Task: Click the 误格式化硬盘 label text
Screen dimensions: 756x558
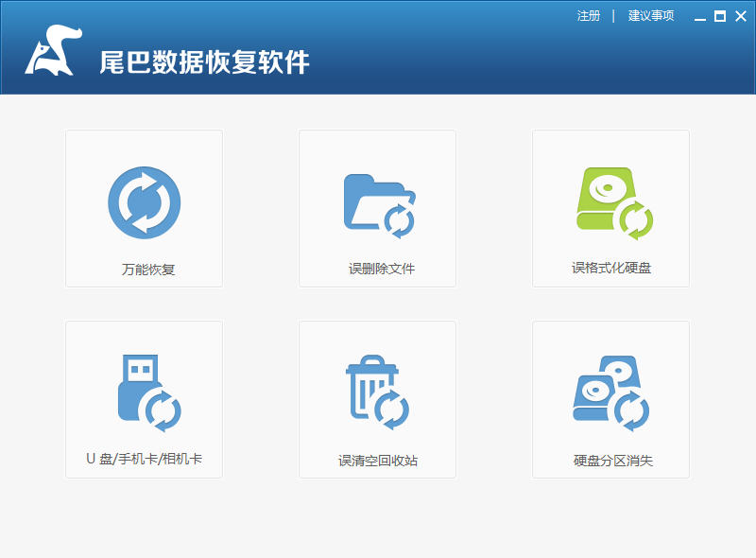Action: 611,268
